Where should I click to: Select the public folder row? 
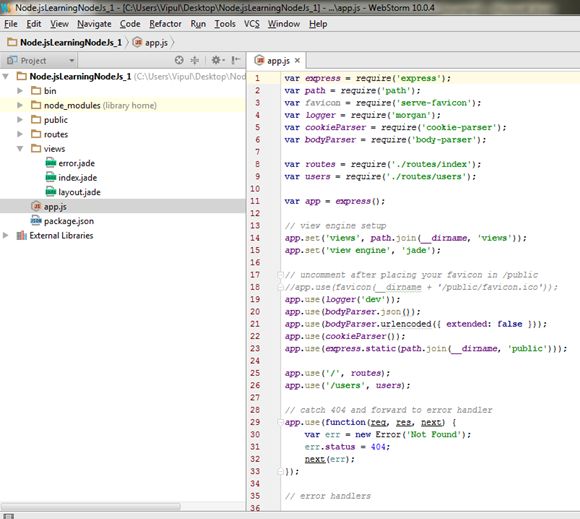tap(122, 120)
